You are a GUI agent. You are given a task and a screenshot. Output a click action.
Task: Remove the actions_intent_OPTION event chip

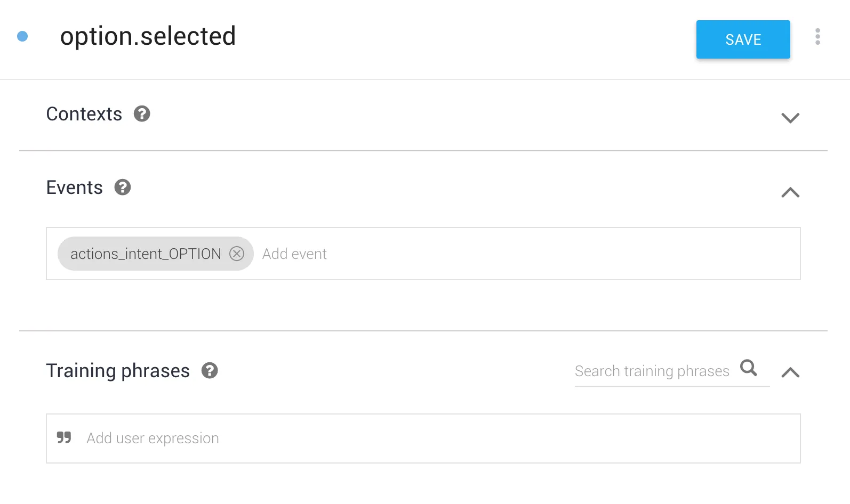point(237,254)
